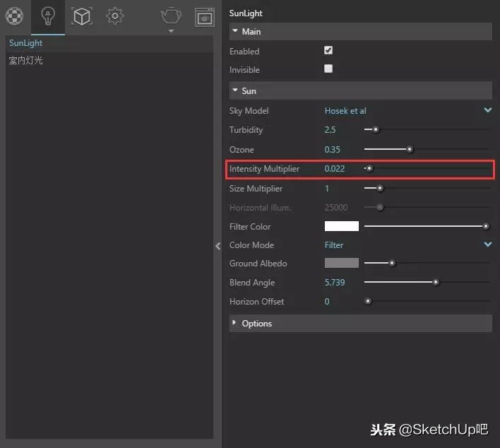Click the teapot render icon
500x448 pixels.
(171, 16)
